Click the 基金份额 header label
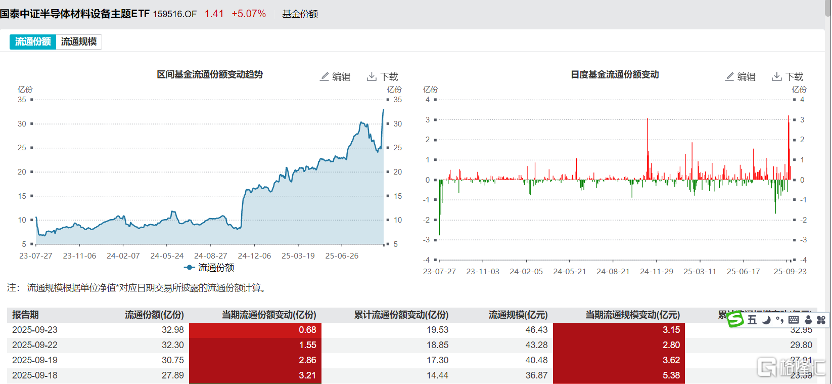This screenshot has height=384, width=832. (300, 14)
